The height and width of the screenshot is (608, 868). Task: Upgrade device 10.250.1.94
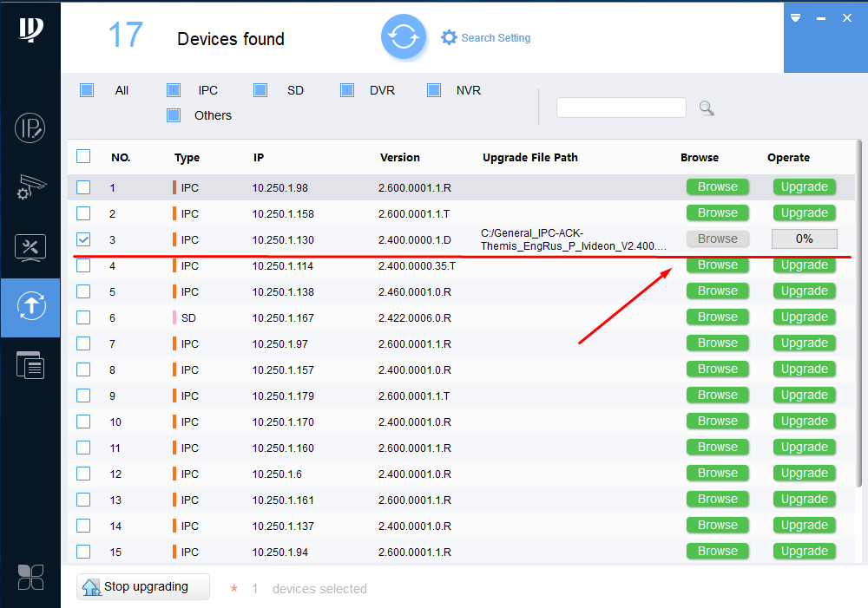(805, 551)
